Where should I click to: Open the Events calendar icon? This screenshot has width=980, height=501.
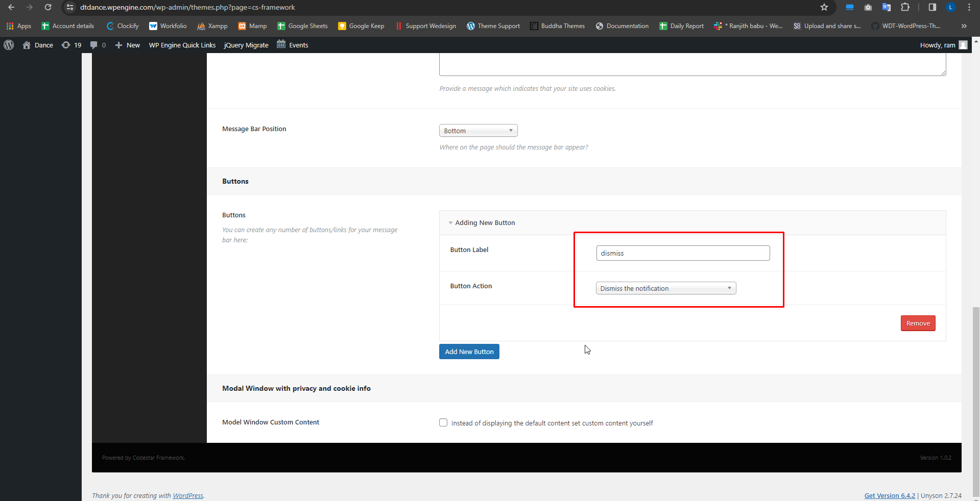[281, 44]
